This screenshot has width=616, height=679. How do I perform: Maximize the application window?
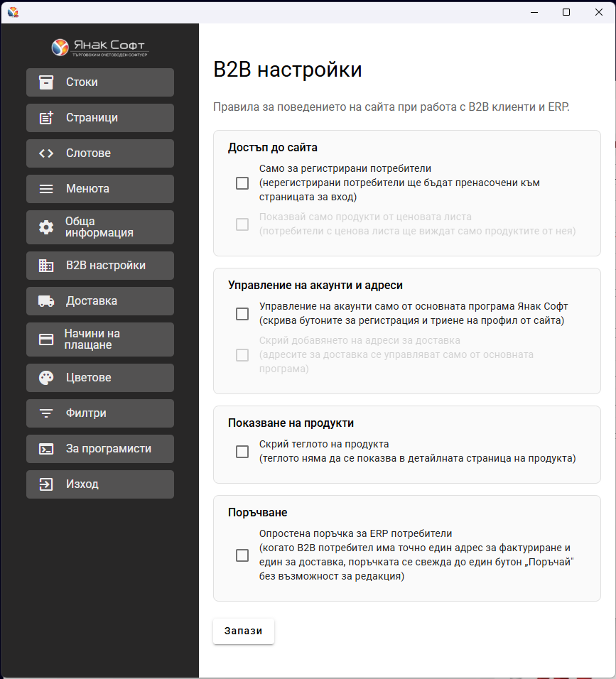click(566, 11)
